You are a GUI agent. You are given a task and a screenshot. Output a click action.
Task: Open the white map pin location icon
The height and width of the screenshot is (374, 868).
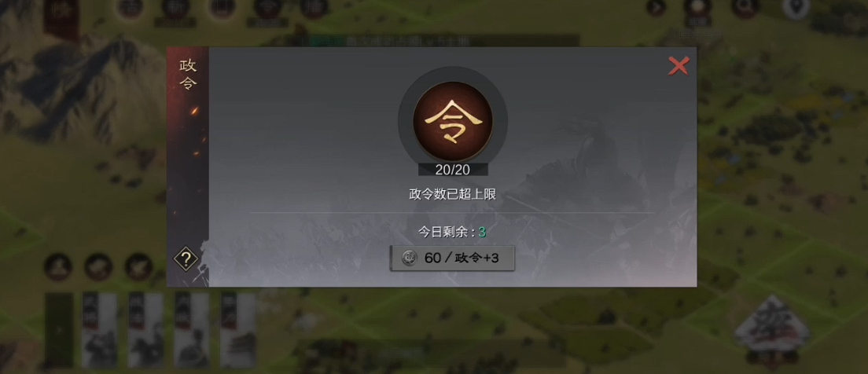(x=796, y=9)
